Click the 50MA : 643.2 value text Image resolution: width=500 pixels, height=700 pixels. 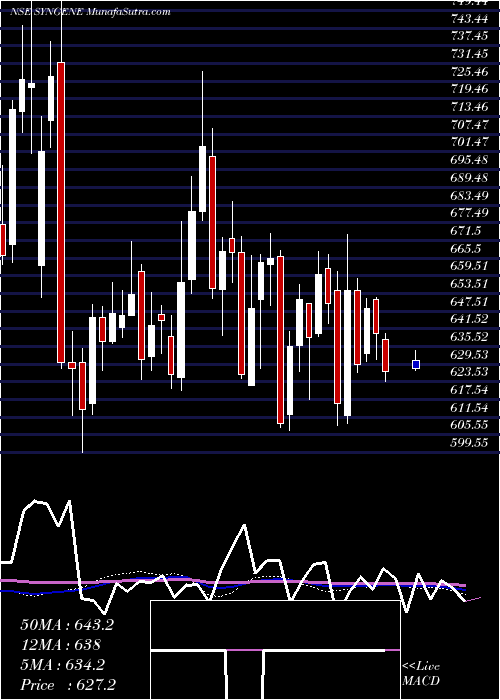click(67, 625)
